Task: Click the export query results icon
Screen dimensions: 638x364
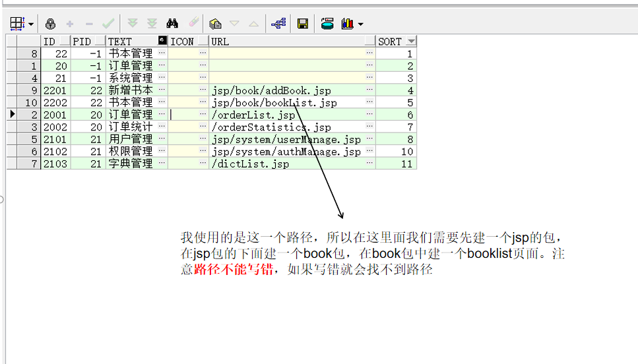Action: 327,24
